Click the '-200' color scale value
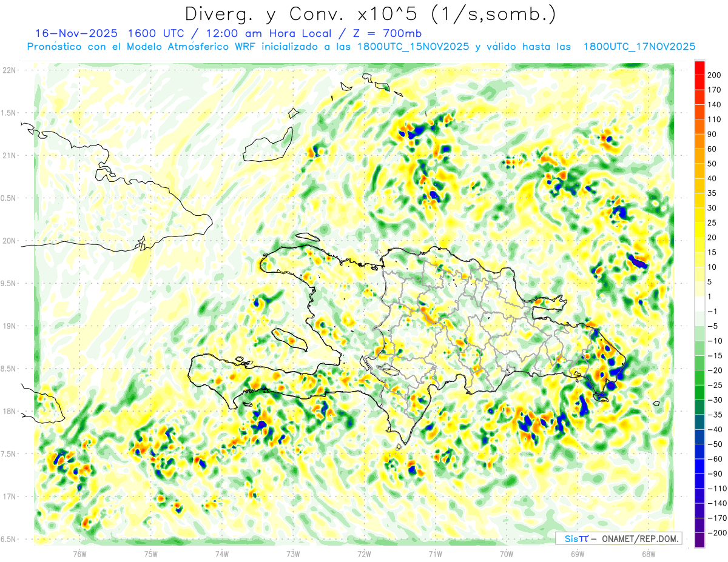 [718, 532]
